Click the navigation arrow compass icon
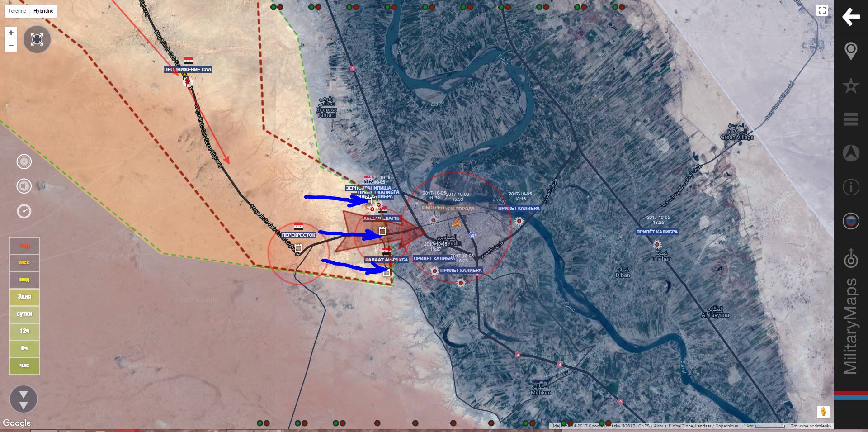The image size is (868, 432). [x=850, y=153]
